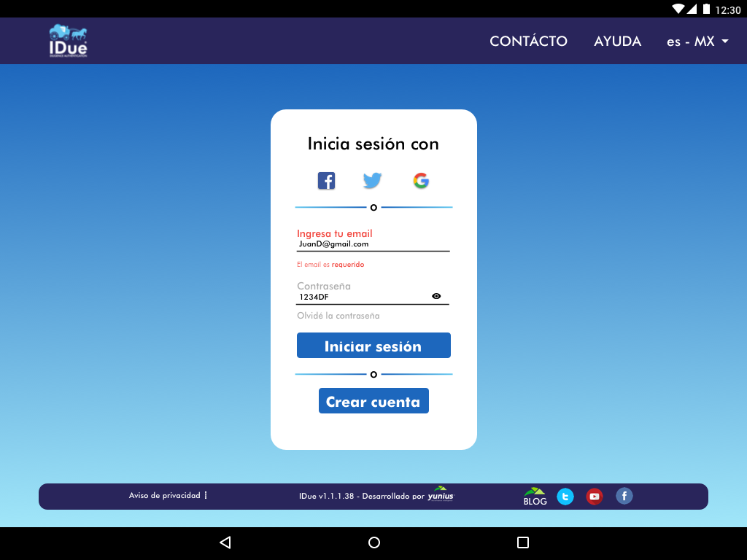Sign in with the Facebook icon
747x560 pixels.
[326, 181]
